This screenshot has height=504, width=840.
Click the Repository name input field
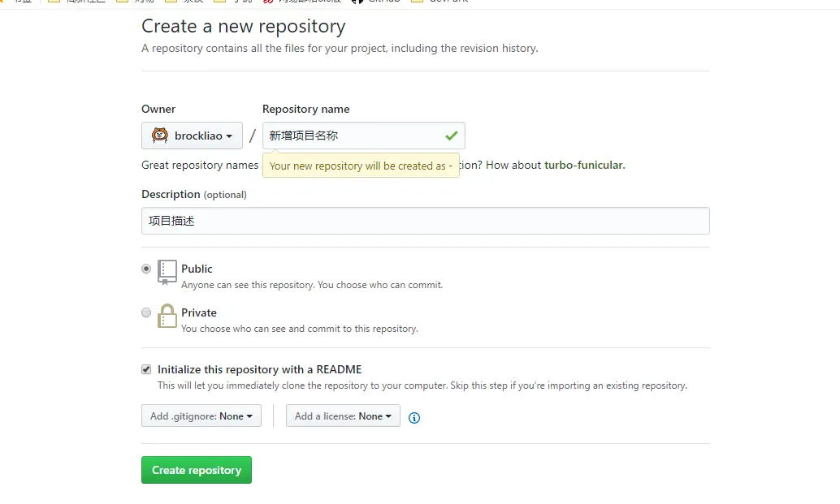point(364,136)
